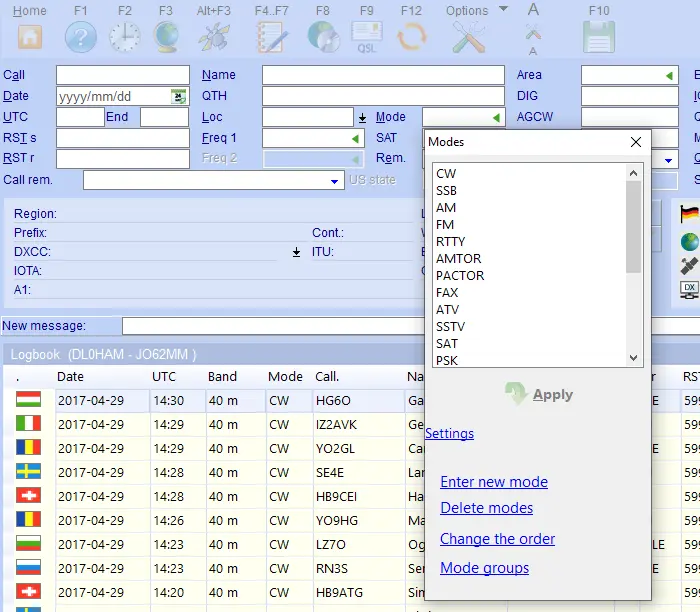The width and height of the screenshot is (700, 612).
Task: Click the globe icon in right sidebar
Action: pyautogui.click(x=690, y=242)
